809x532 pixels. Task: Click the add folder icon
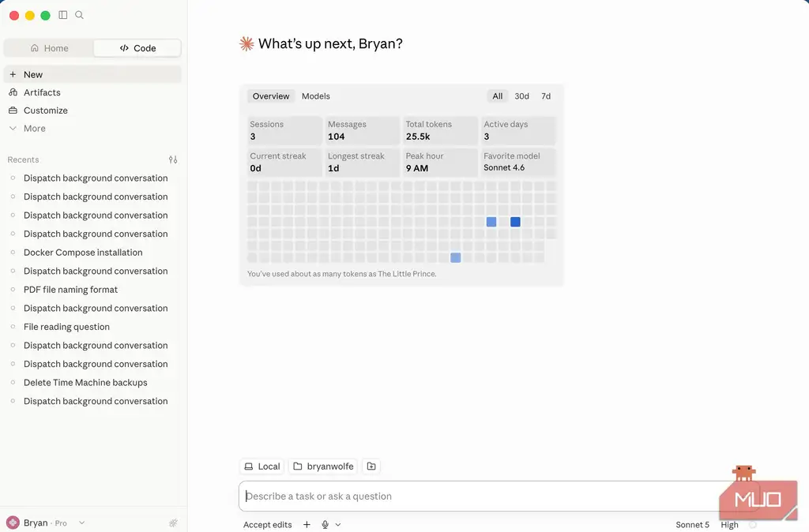pos(371,466)
